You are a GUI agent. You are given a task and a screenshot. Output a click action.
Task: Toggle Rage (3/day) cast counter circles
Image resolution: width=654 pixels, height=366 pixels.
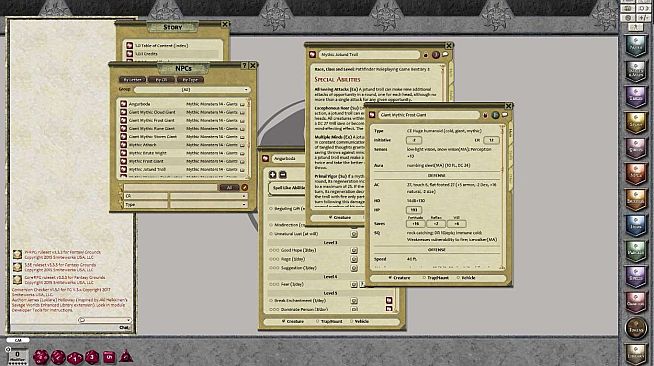[x=274, y=259]
